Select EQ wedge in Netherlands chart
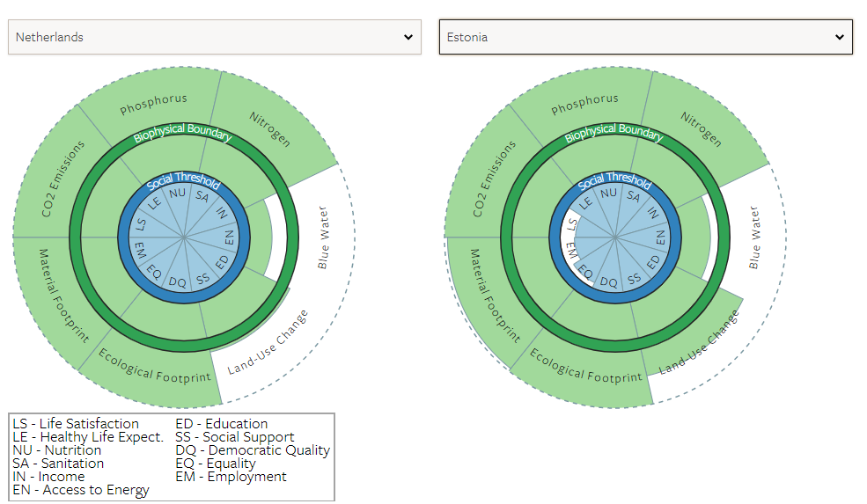The image size is (867, 504). pos(154,272)
